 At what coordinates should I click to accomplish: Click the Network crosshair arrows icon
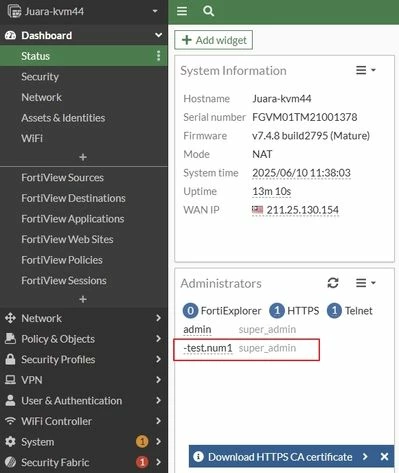pos(10,318)
